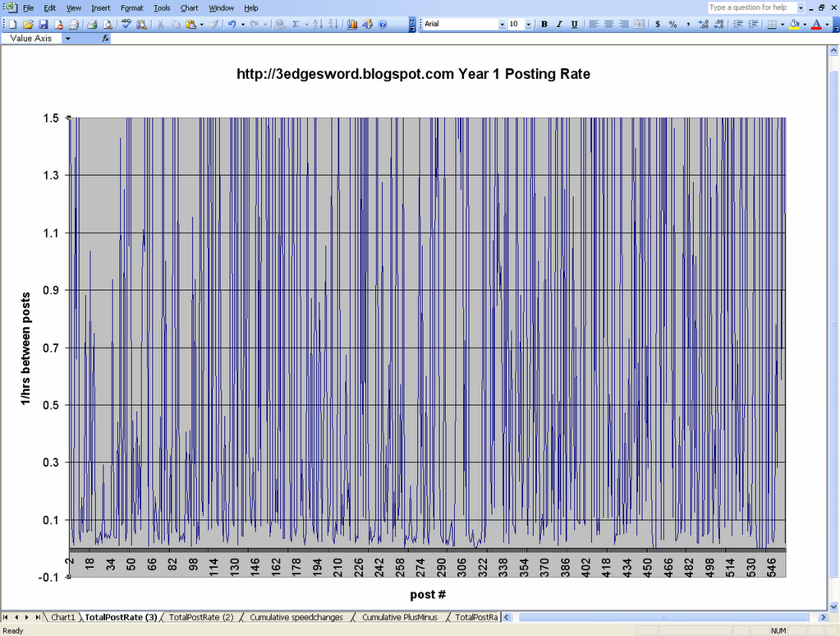
Task: Expand the undo history arrow
Action: [243, 24]
